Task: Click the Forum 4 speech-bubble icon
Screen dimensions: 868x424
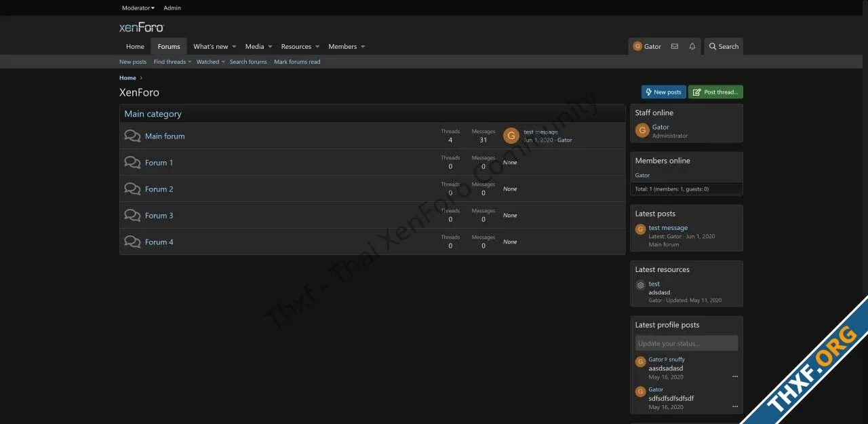Action: tap(132, 242)
